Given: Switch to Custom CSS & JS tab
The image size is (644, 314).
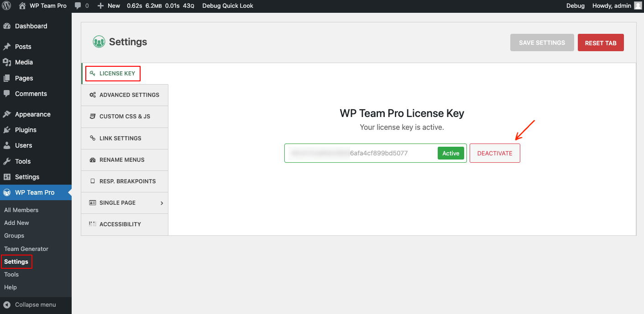Looking at the screenshot, I should [125, 117].
